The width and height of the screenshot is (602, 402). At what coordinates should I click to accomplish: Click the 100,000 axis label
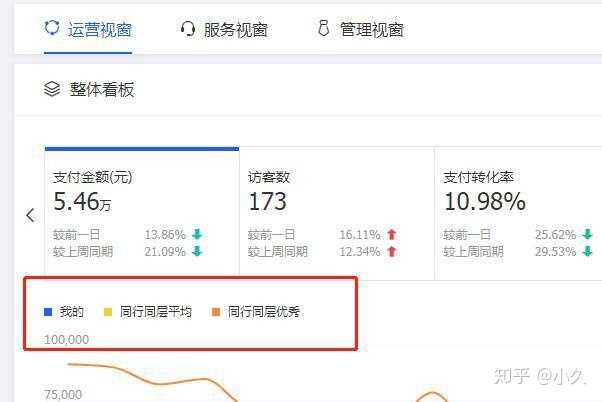tap(66, 340)
